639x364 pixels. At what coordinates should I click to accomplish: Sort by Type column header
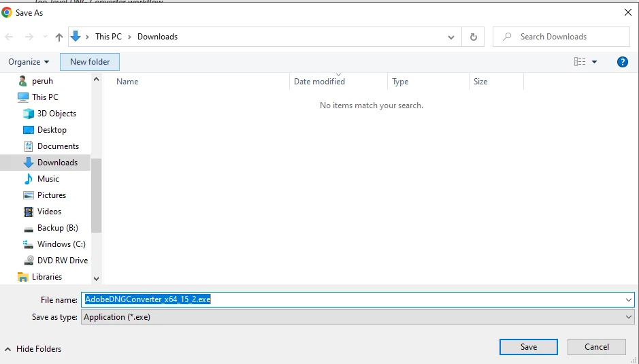click(x=400, y=82)
